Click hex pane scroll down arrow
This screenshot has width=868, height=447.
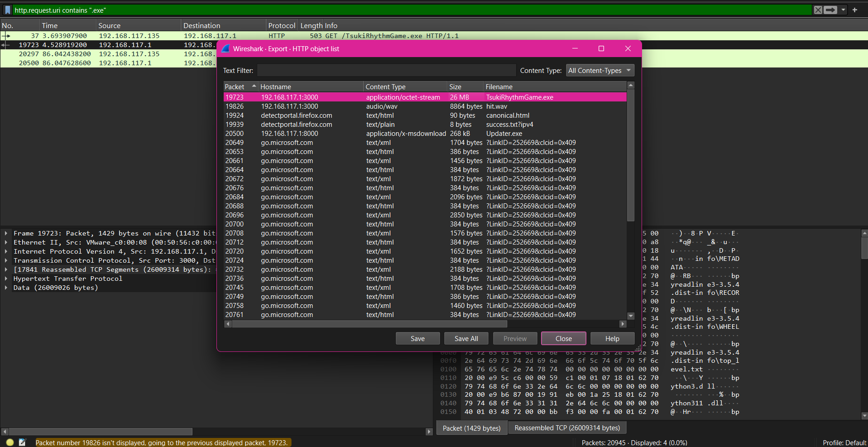point(864,415)
